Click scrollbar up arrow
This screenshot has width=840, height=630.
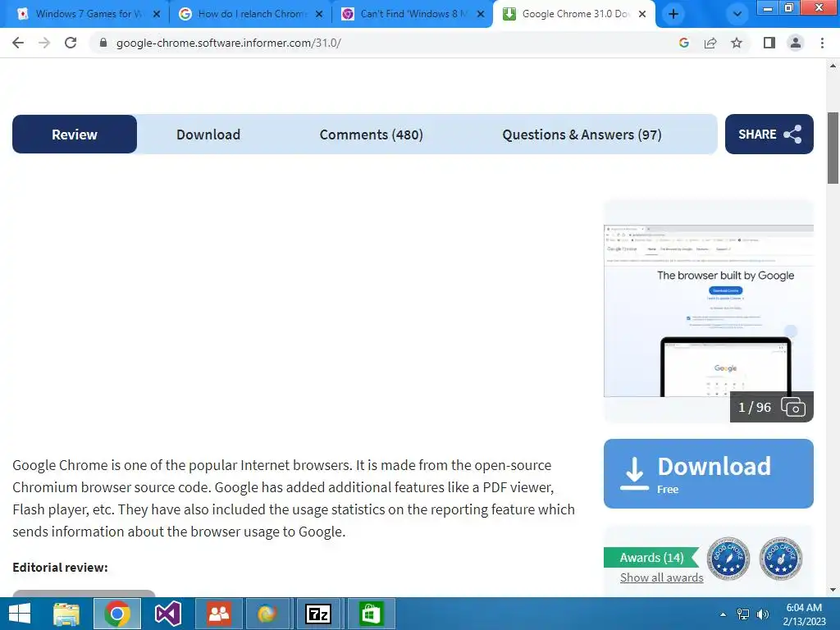pyautogui.click(x=833, y=66)
